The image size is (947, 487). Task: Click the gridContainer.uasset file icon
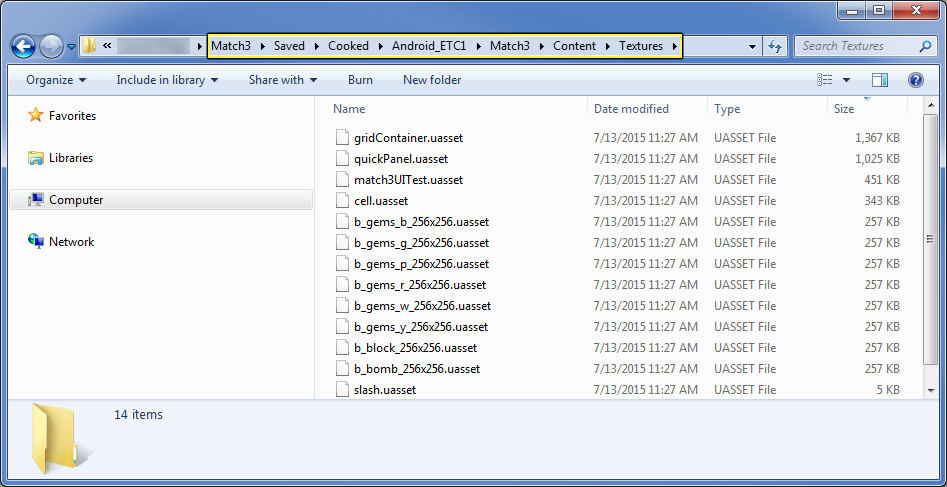coord(342,138)
